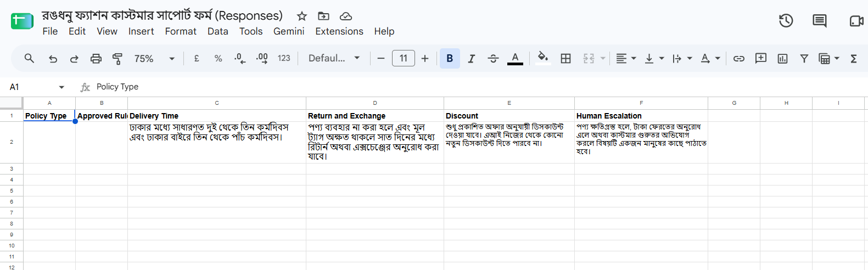Image resolution: width=868 pixels, height=270 pixels.
Task: Open the Data menu
Action: [218, 31]
